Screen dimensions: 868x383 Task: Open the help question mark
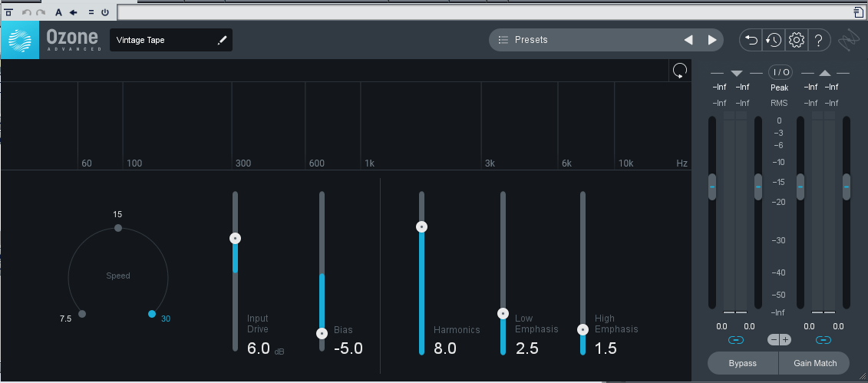click(x=819, y=40)
